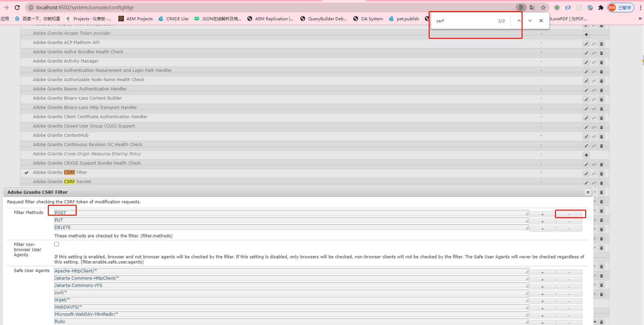644x325 pixels.
Task: Remove Wget/* safe user agent
Action: pyautogui.click(x=569, y=301)
